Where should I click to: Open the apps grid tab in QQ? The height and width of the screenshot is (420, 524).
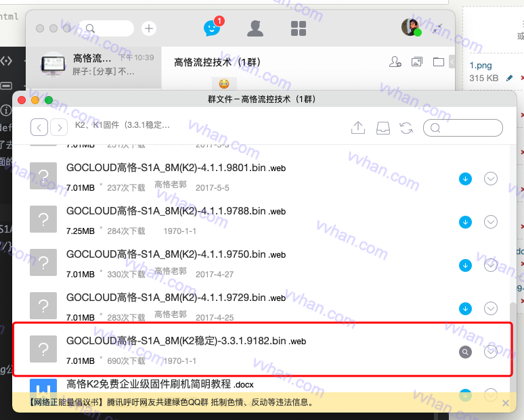[299, 28]
